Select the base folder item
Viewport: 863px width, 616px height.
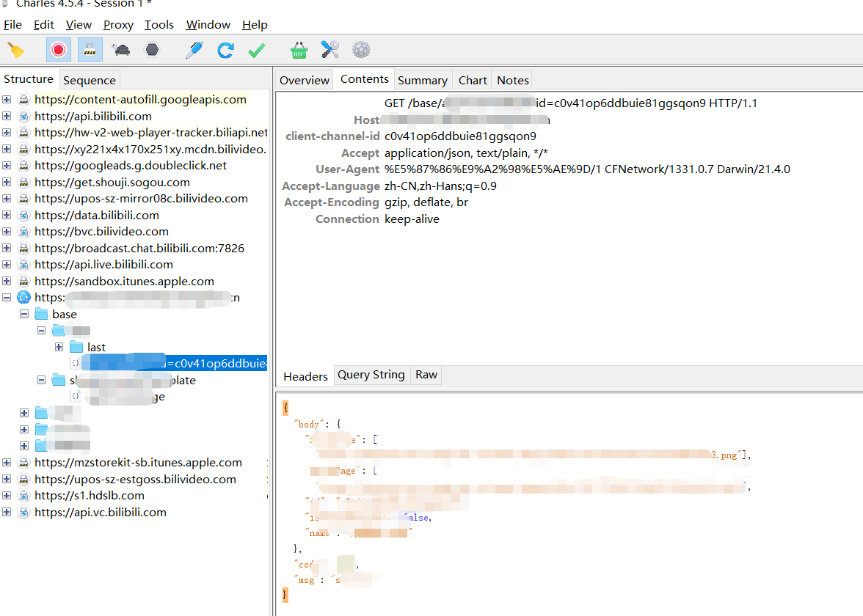[65, 314]
